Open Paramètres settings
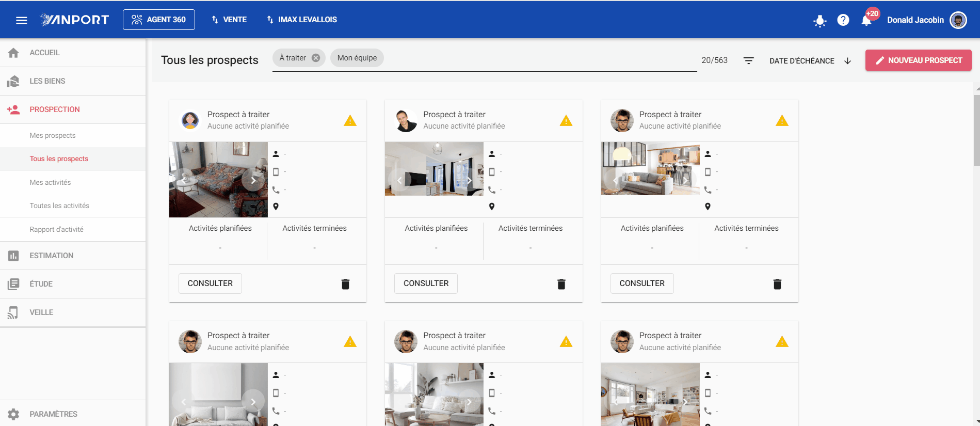The image size is (980, 426). point(73,414)
